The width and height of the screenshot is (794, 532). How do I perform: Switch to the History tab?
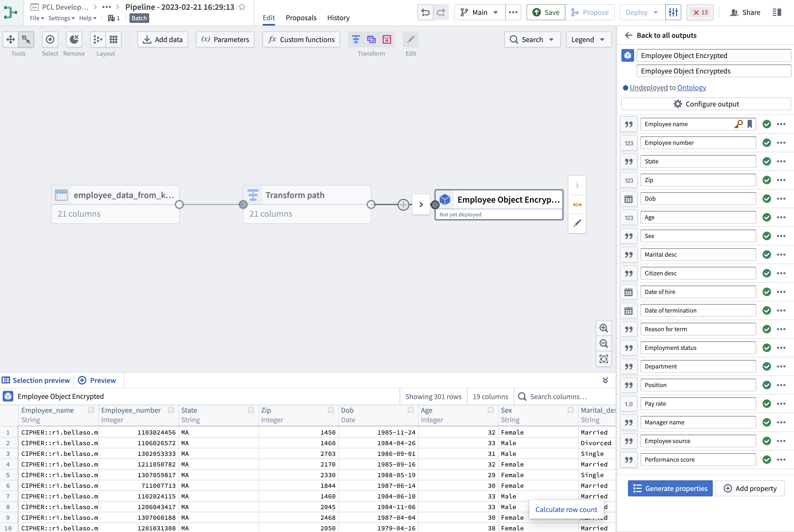(338, 18)
